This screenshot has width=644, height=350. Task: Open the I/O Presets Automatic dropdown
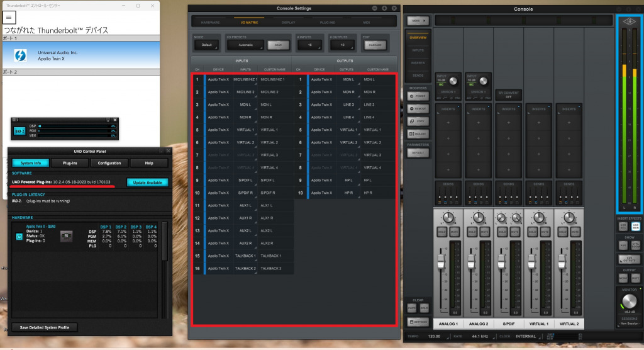coord(246,45)
